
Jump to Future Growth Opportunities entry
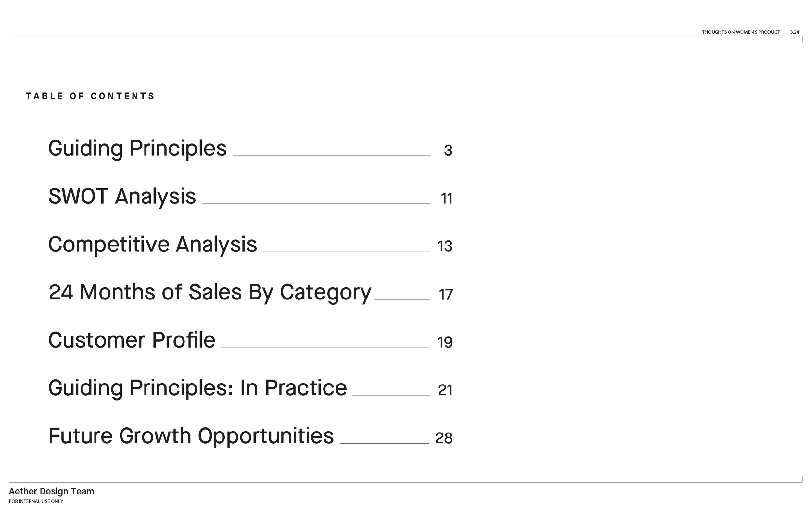point(191,436)
